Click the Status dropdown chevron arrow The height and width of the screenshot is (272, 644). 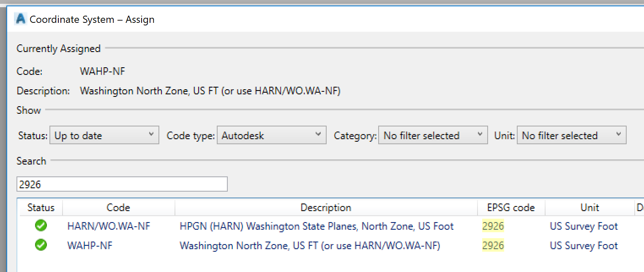152,135
